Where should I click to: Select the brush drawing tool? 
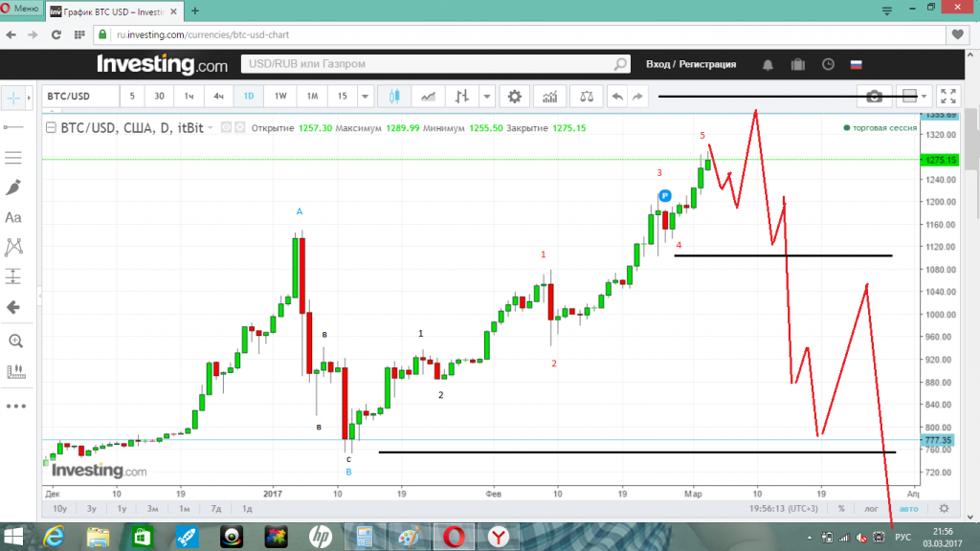click(x=14, y=187)
